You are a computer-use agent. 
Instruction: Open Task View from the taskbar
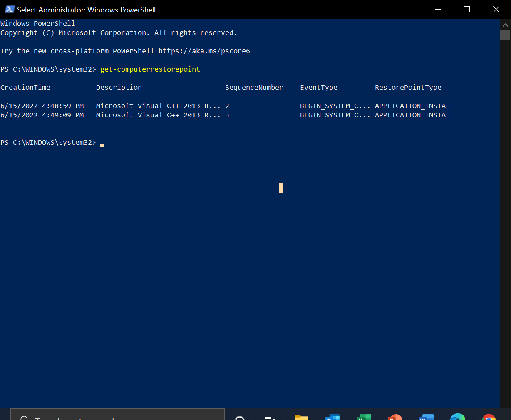pyautogui.click(x=270, y=418)
